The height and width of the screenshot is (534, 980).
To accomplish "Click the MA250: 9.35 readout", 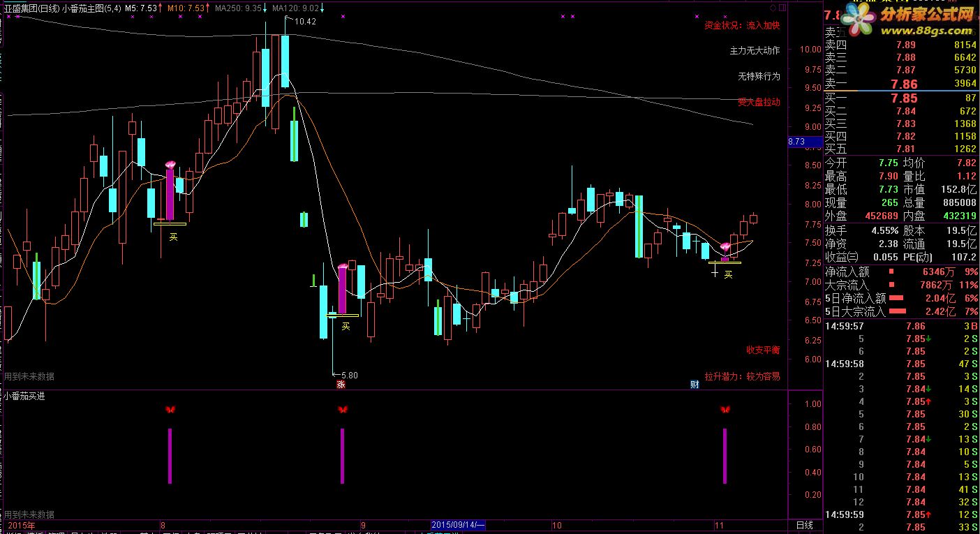I will point(238,8).
